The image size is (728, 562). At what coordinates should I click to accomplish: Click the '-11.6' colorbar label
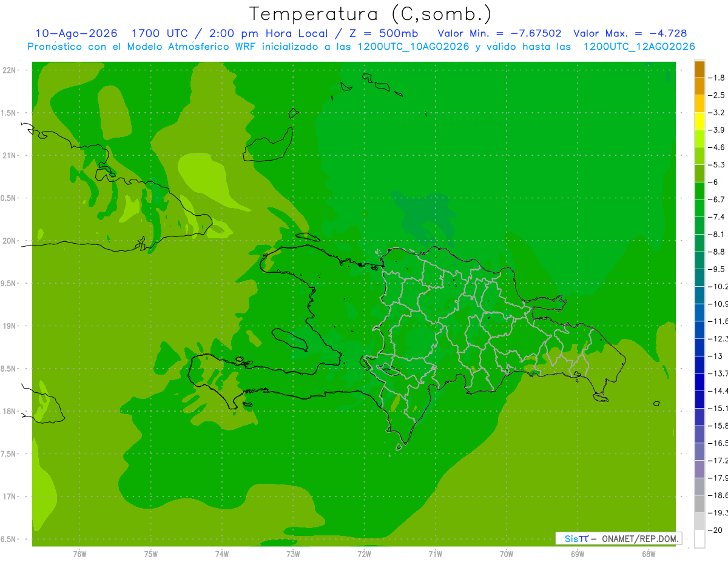tap(718, 321)
